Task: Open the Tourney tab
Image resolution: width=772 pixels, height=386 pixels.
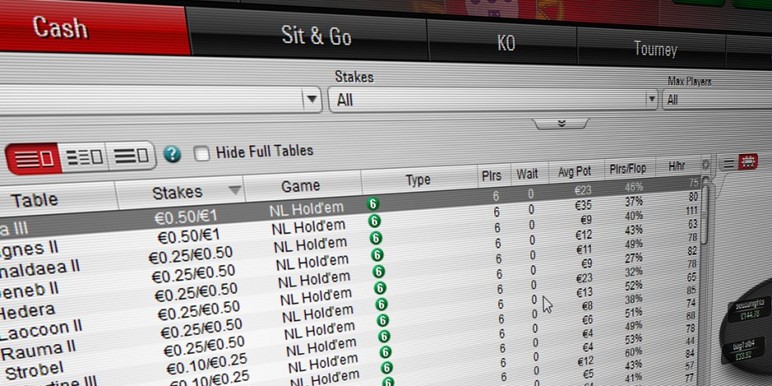Action: coord(655,49)
